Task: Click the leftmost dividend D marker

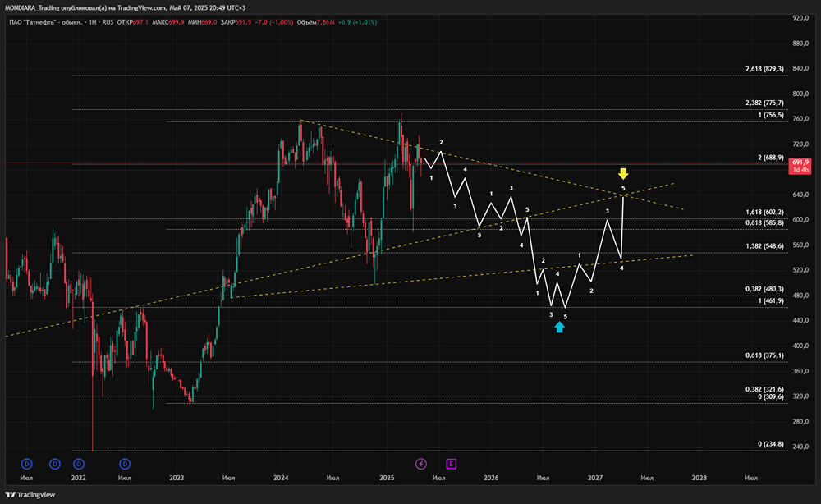Action: pyautogui.click(x=26, y=463)
